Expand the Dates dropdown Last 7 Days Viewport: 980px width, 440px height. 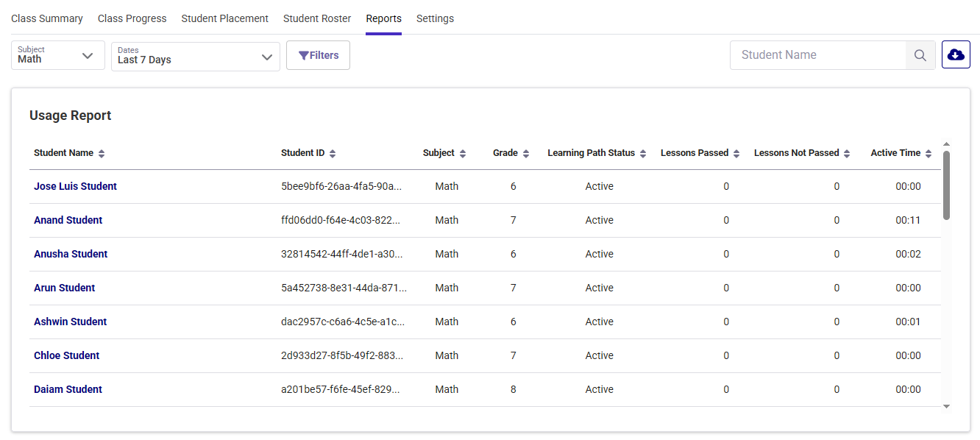click(x=195, y=57)
